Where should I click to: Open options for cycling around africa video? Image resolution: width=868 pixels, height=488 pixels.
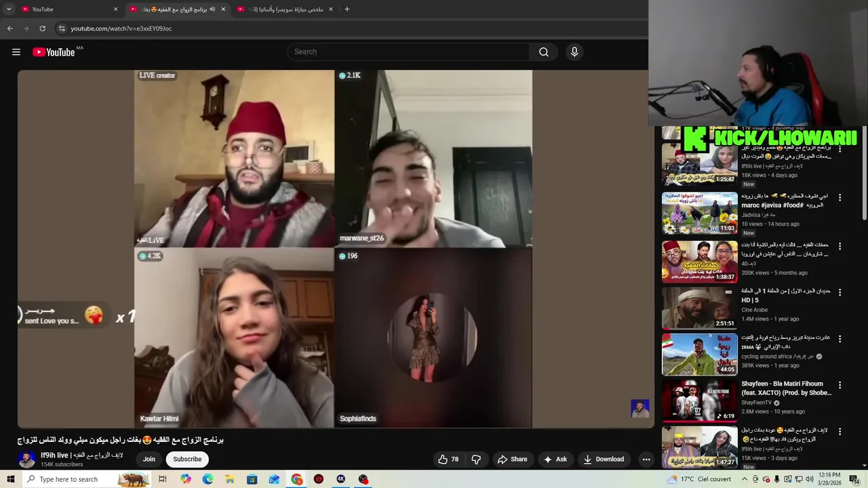click(x=840, y=339)
